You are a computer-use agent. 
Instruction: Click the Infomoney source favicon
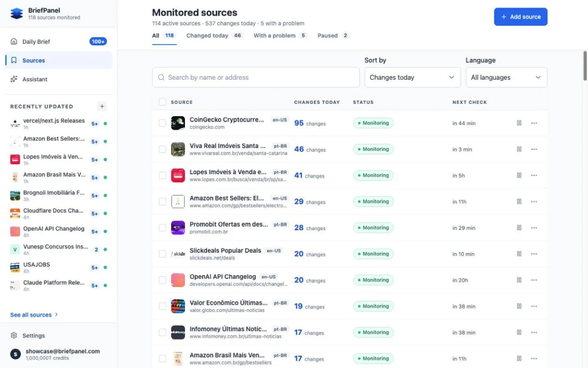[178, 332]
